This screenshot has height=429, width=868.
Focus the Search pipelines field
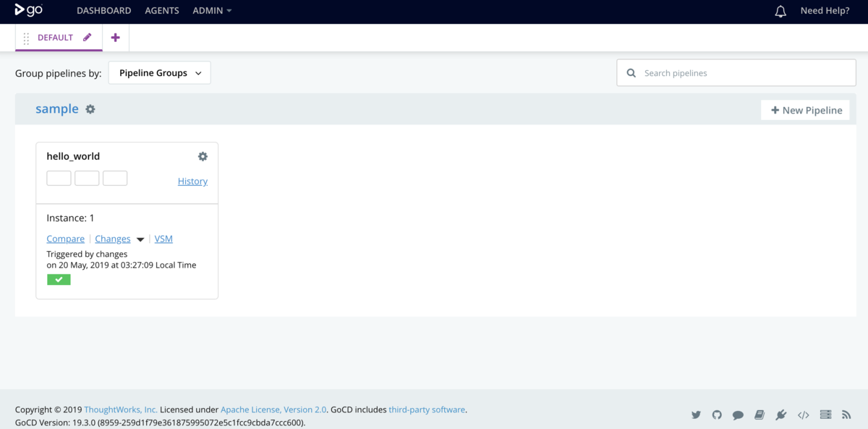coord(736,73)
